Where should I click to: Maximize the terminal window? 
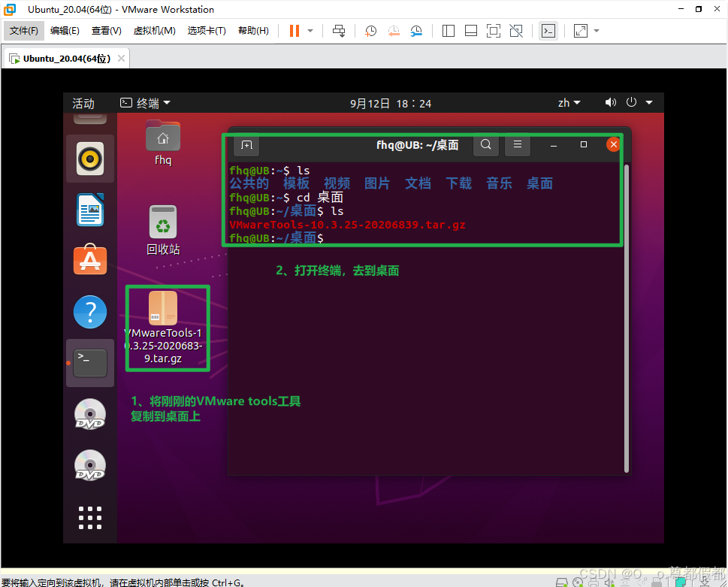(x=584, y=145)
